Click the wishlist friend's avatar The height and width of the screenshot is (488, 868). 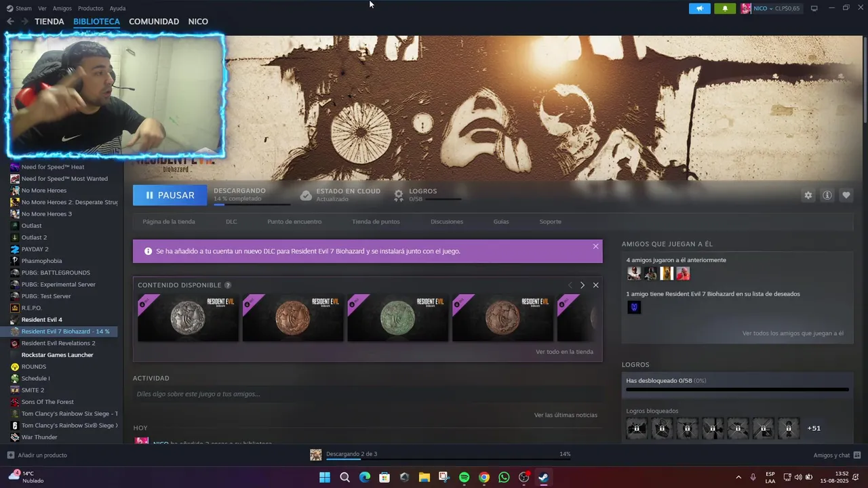click(634, 308)
